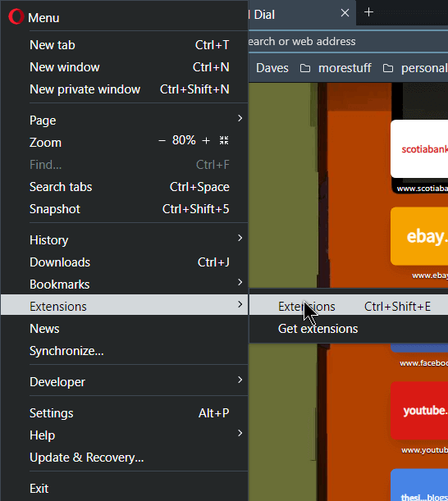Click the zoom in plus icon
Image resolution: width=448 pixels, height=501 pixels.
206,140
